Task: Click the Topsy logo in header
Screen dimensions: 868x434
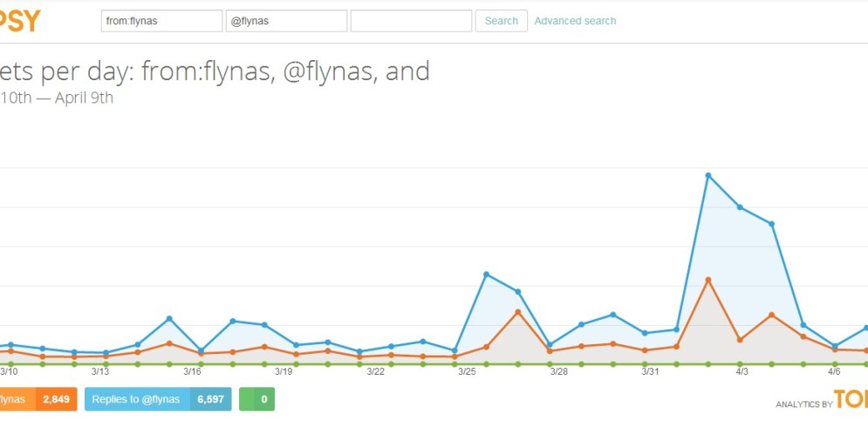Action: (x=20, y=21)
